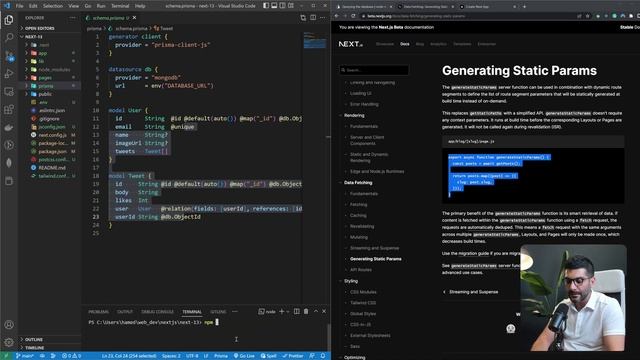The image size is (640, 360).
Task: Open the Search view in activity bar
Action: (9, 37)
